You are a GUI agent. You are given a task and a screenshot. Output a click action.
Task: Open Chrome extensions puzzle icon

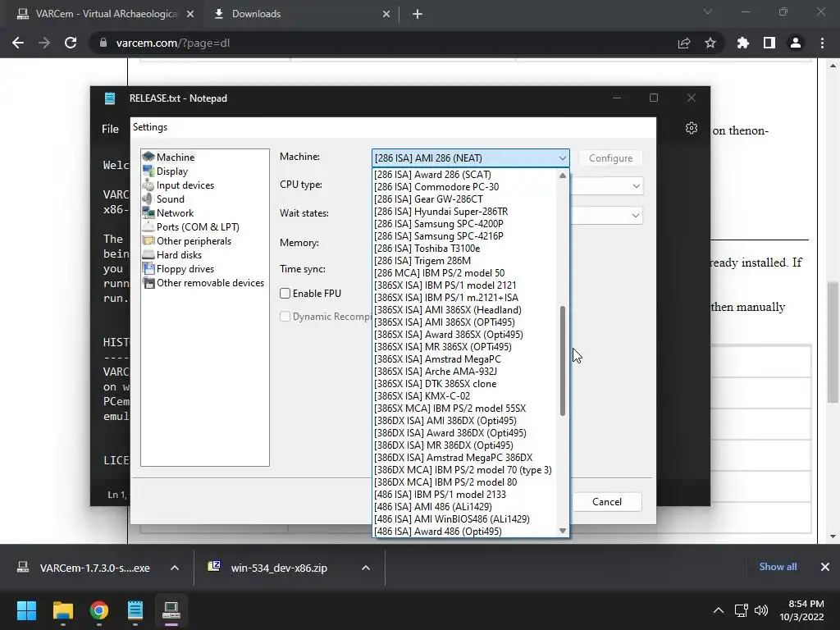pos(742,43)
